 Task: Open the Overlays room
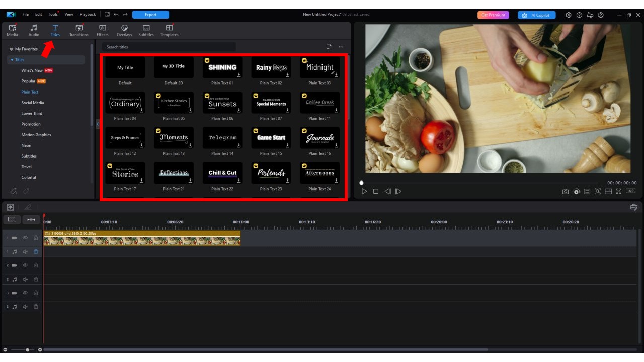tap(124, 30)
